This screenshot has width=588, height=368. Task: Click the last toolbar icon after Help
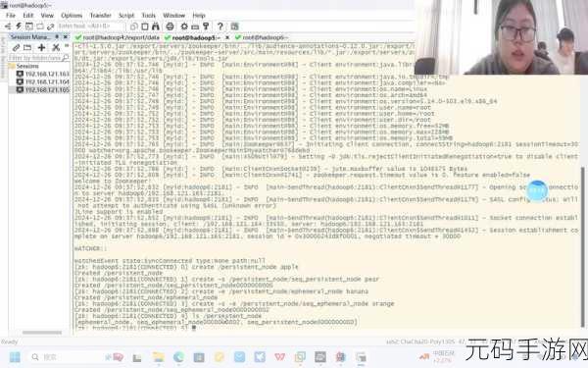click(235, 26)
